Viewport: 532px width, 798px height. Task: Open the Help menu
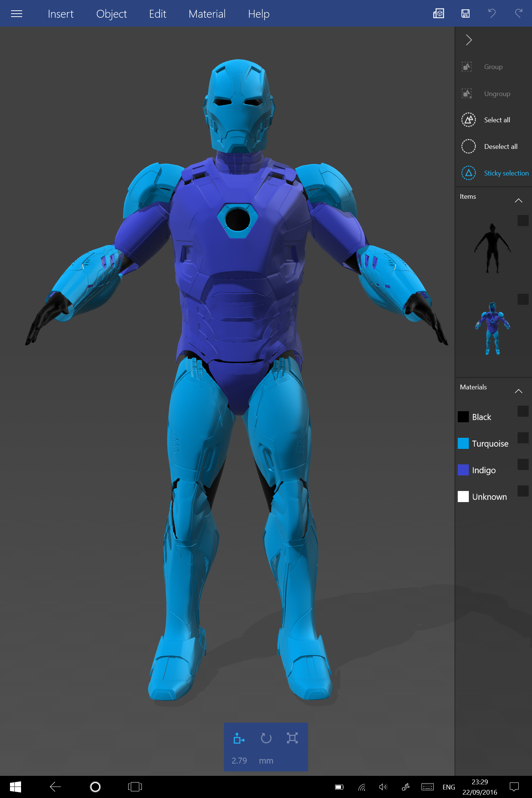coord(259,14)
